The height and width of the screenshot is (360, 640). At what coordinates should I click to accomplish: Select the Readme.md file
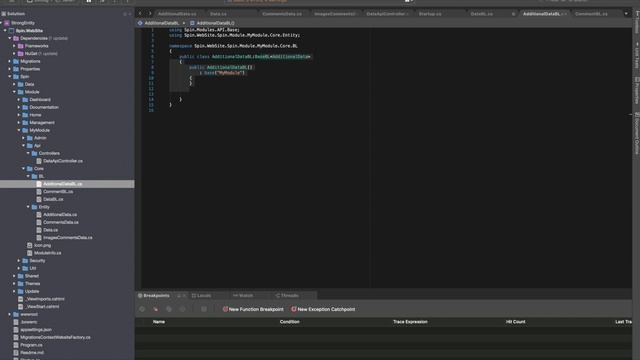click(x=32, y=353)
